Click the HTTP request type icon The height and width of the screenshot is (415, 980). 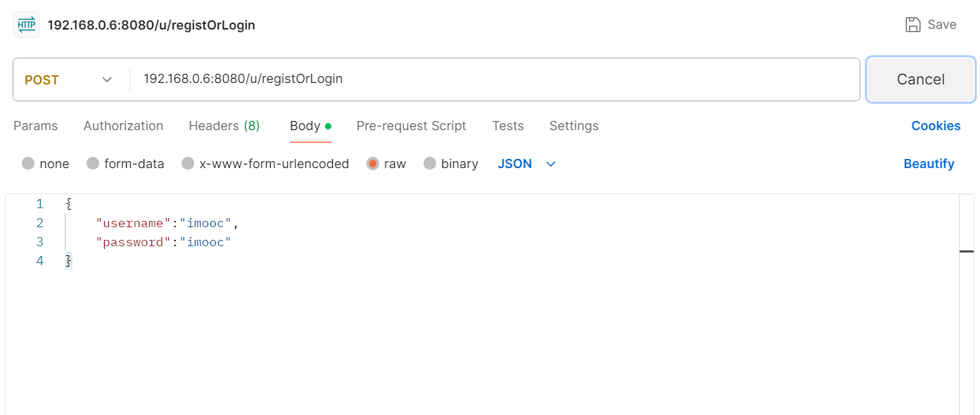point(27,25)
